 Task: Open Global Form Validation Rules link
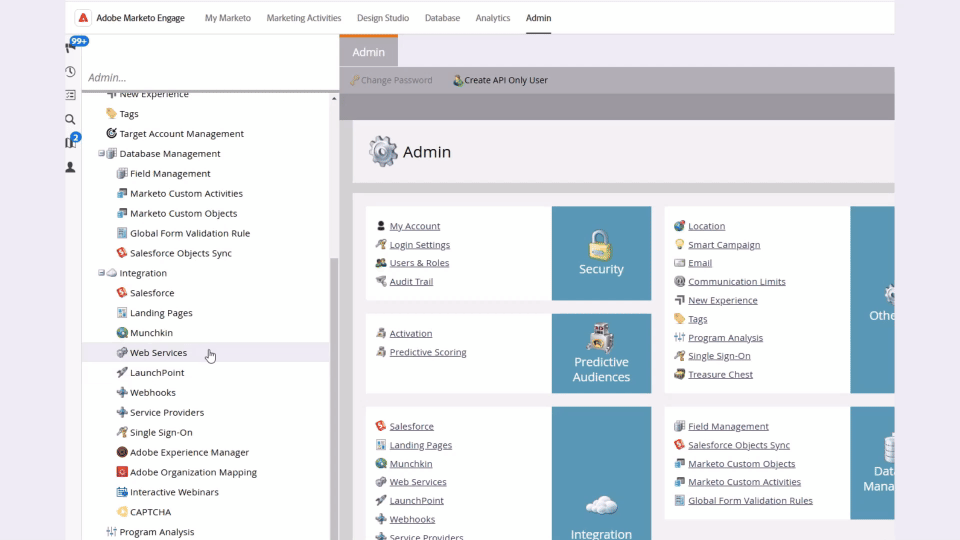750,500
